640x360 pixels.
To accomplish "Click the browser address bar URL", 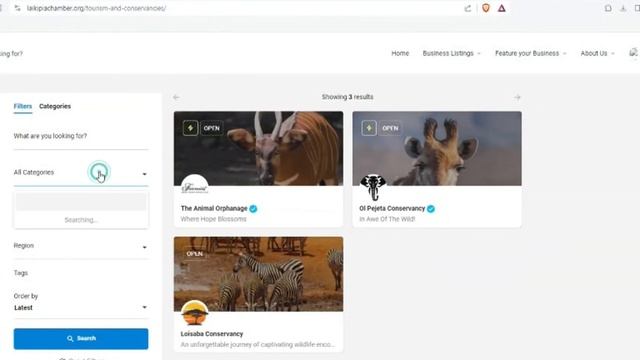I will coord(96,8).
